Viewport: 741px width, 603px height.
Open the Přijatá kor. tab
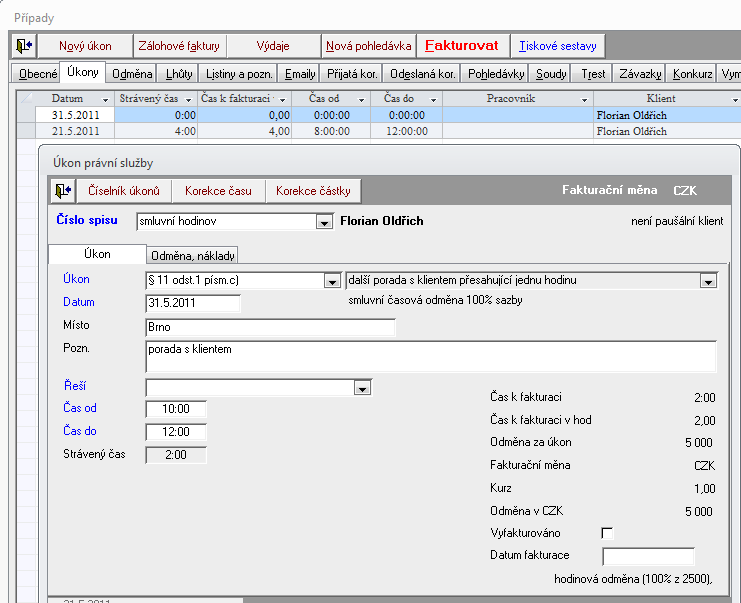point(352,74)
